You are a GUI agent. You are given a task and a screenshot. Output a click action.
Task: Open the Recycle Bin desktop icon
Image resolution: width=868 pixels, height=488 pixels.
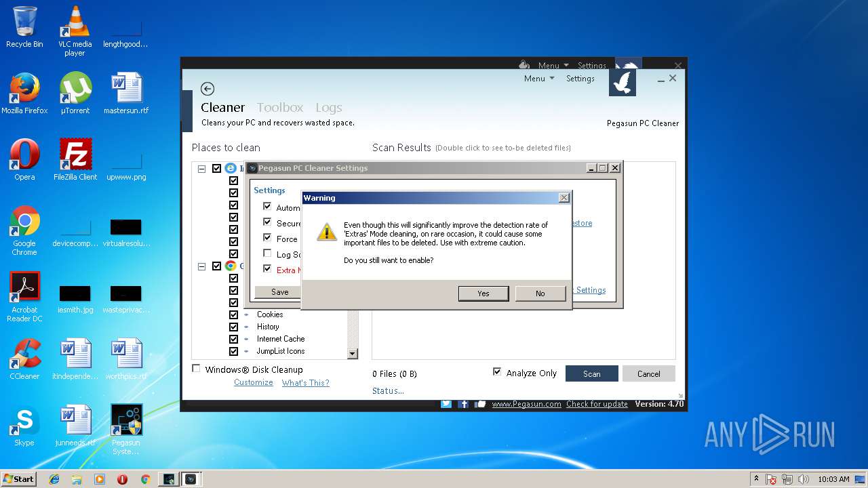click(x=24, y=27)
